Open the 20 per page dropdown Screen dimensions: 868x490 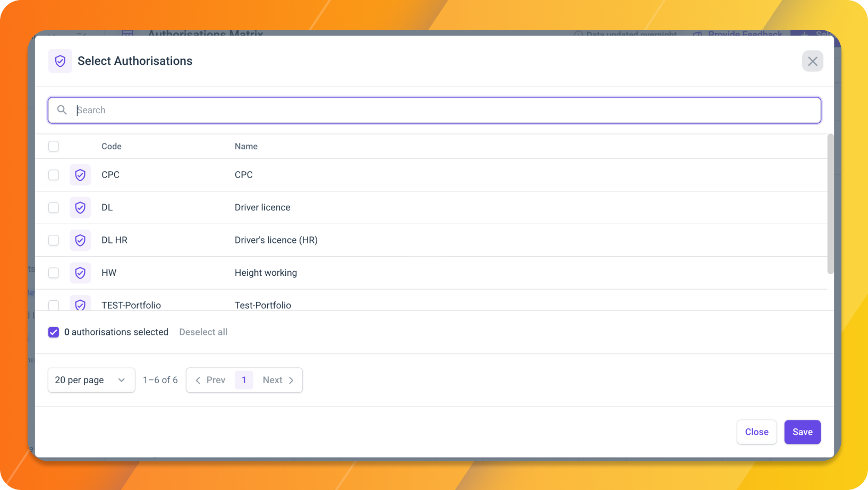91,380
